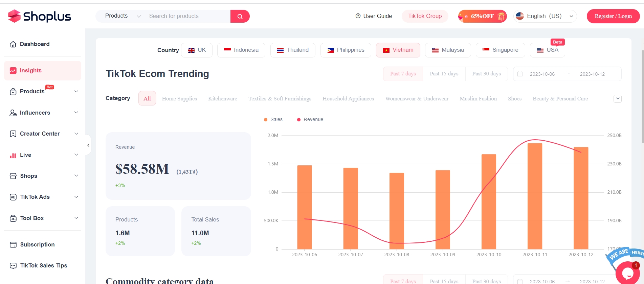The height and width of the screenshot is (284, 644).
Task: Open the Products search-type dropdown
Action: point(123,16)
